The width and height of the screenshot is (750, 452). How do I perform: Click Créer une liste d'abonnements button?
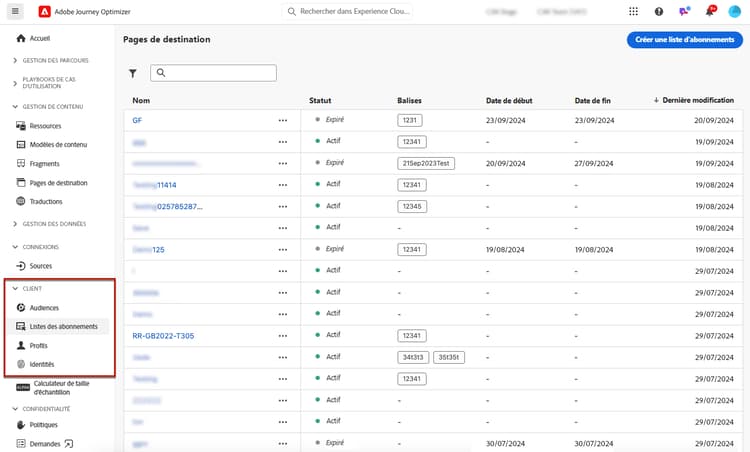(684, 40)
